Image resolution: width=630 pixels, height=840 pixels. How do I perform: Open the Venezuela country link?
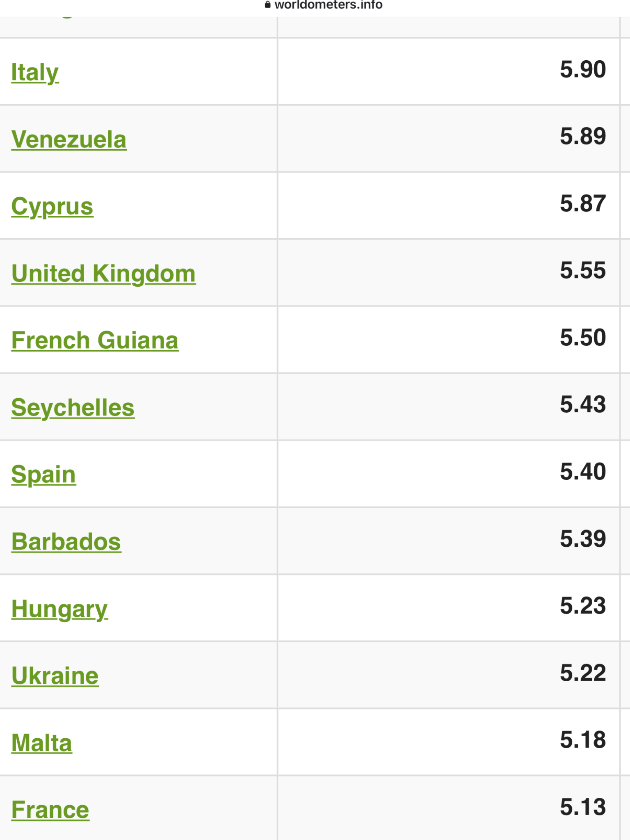tap(69, 139)
